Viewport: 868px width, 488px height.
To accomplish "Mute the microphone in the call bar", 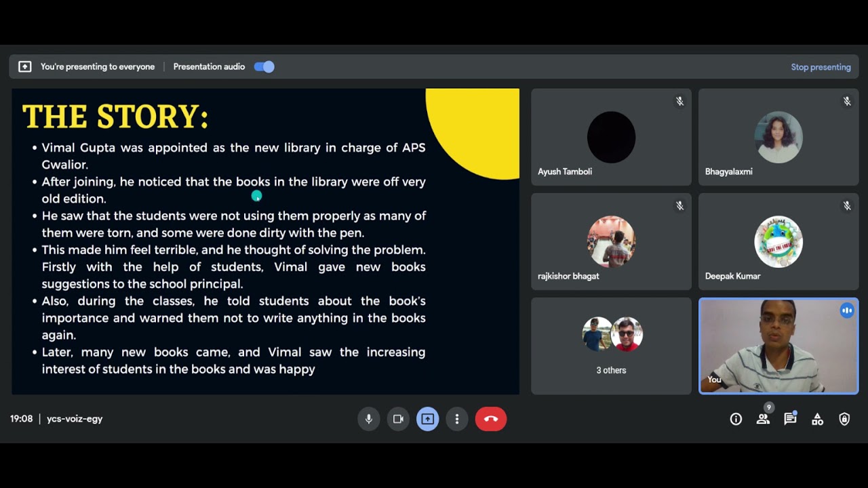I will [368, 419].
